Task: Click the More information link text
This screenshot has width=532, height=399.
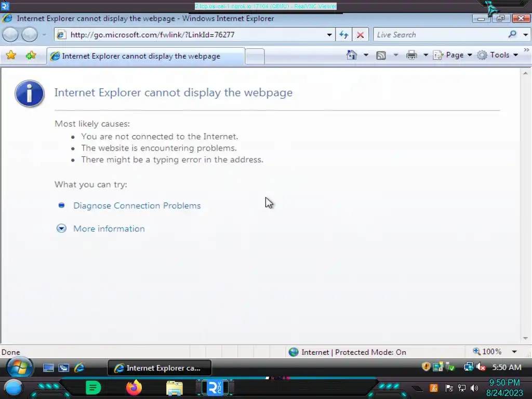Action: click(109, 229)
